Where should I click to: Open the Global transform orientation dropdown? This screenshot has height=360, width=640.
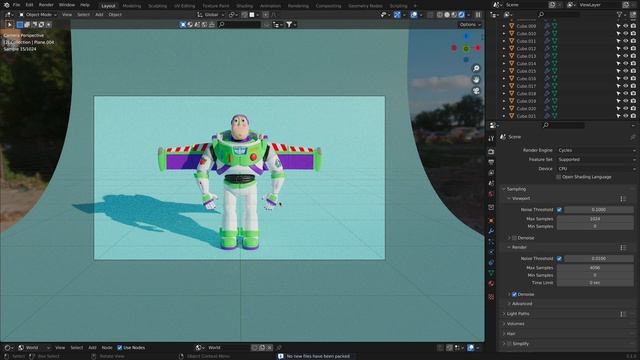click(x=211, y=15)
